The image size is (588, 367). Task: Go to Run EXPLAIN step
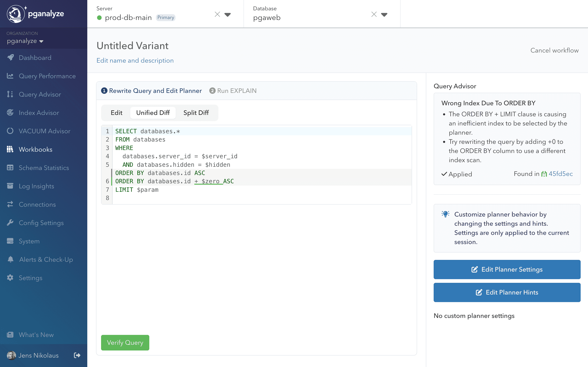233,91
